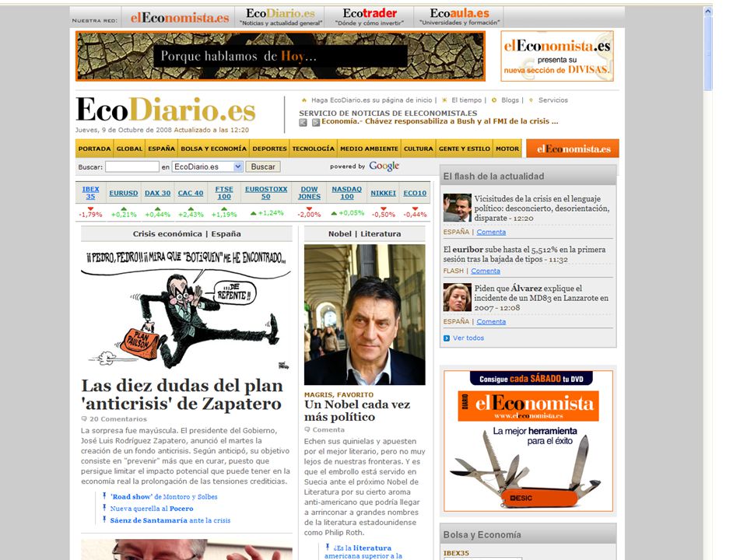Open GENTE Y ESTILO section
Image resolution: width=747 pixels, height=560 pixels.
pyautogui.click(x=465, y=149)
